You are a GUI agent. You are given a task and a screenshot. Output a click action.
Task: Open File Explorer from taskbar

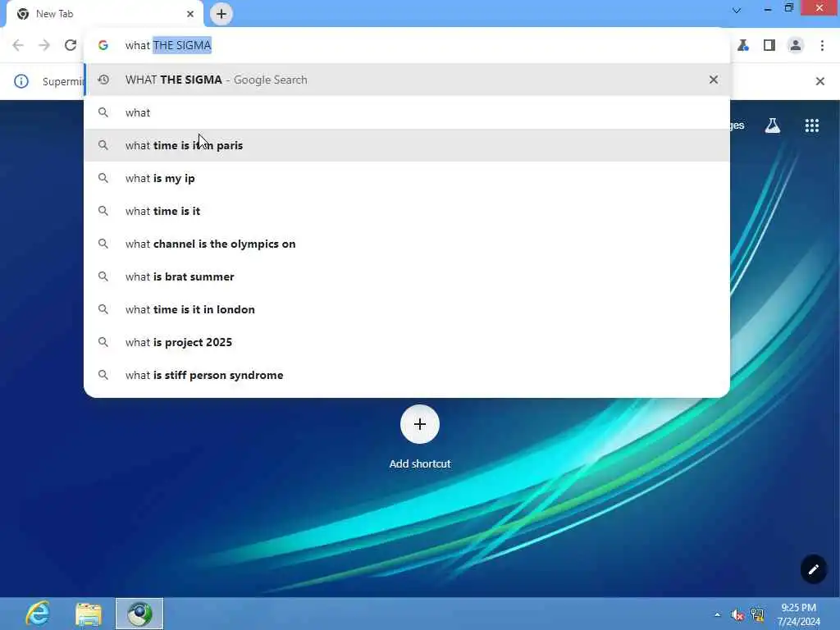89,614
